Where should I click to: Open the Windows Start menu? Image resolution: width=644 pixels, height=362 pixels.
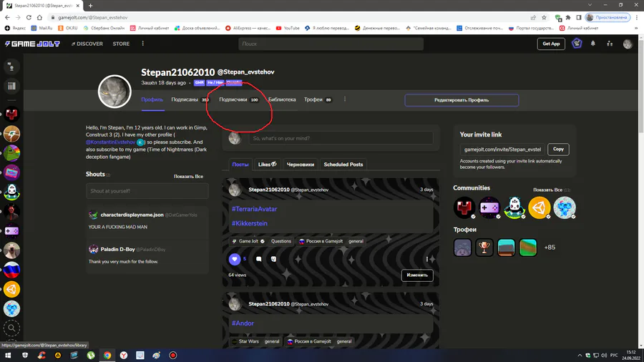pyautogui.click(x=8, y=356)
